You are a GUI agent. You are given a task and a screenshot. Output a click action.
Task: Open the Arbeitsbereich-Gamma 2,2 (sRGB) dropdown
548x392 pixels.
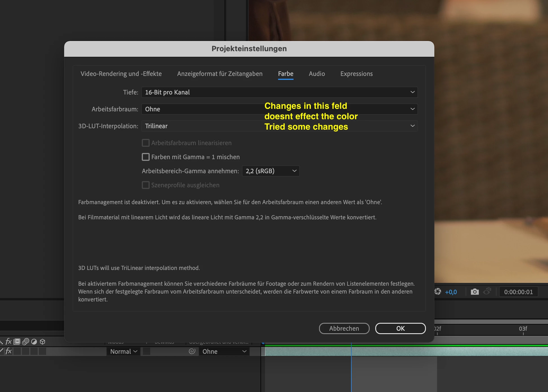(271, 171)
